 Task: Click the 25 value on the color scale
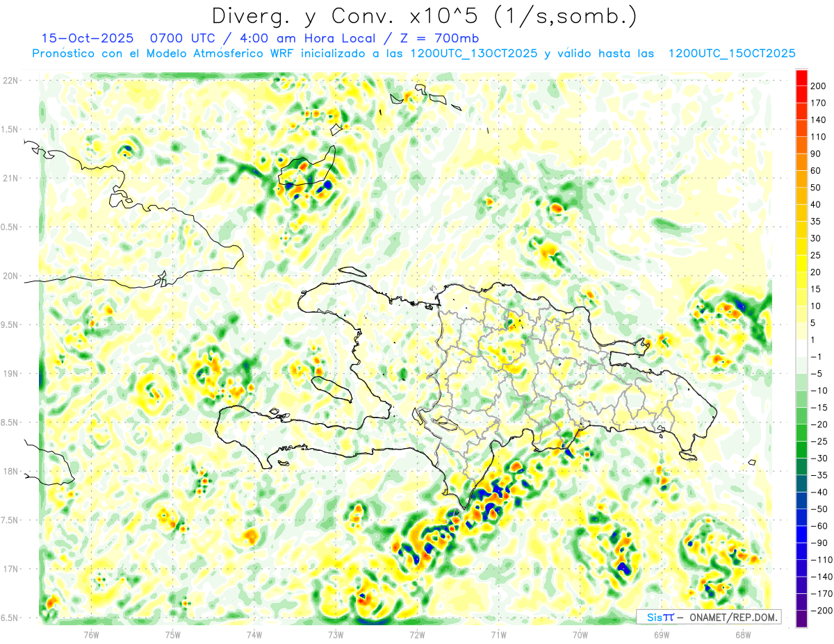coord(816,256)
